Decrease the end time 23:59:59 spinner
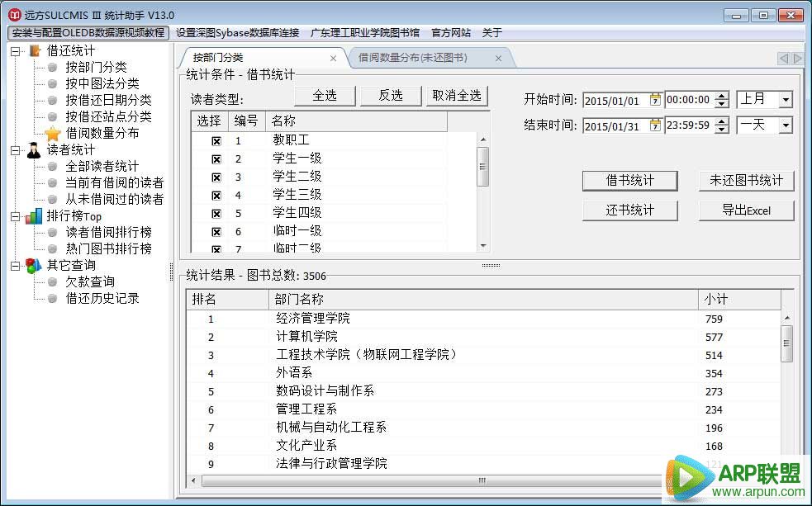The image size is (812, 506). click(721, 130)
